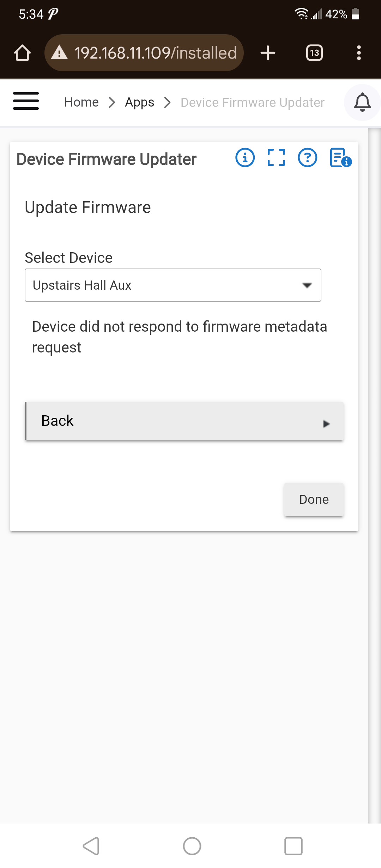This screenshot has width=381, height=868.
Task: Navigate to Apps breadcrumb
Action: pos(139,102)
